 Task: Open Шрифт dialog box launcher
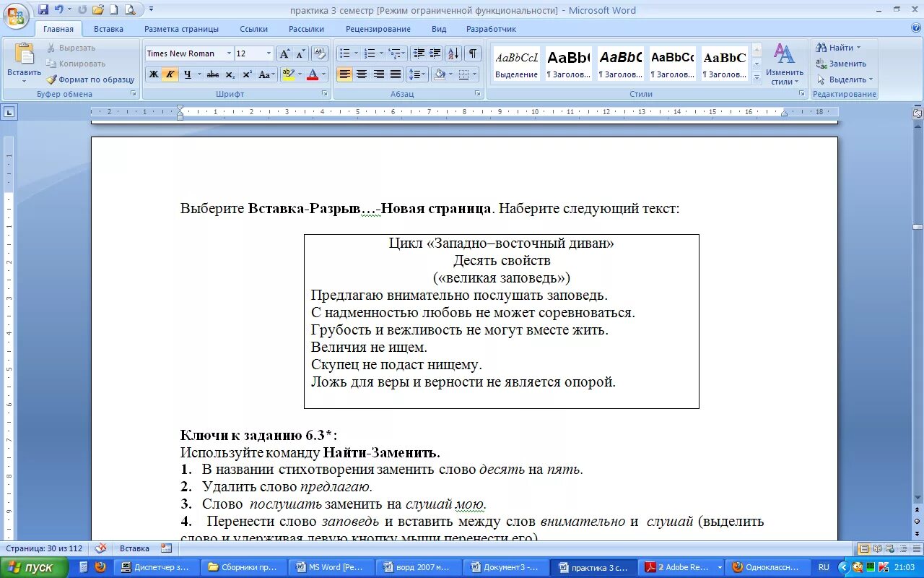323,94
